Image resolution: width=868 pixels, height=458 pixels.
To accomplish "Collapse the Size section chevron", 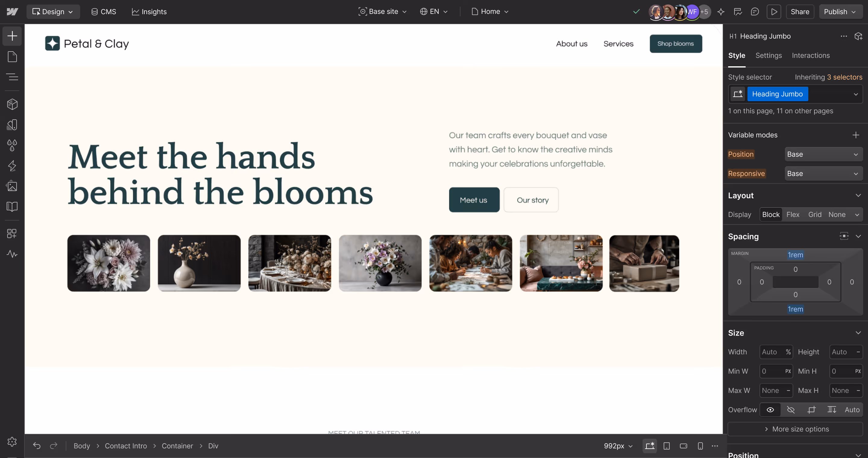I will pos(858,333).
